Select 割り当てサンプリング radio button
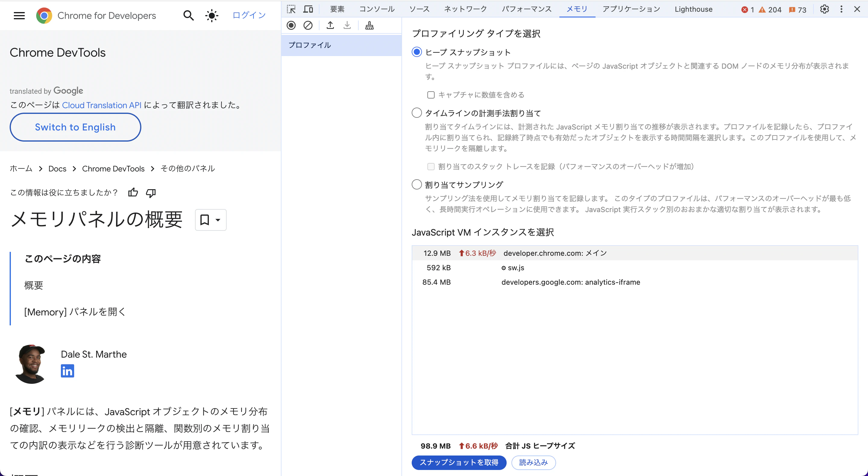Screen dimensions: 868x476 417,184
